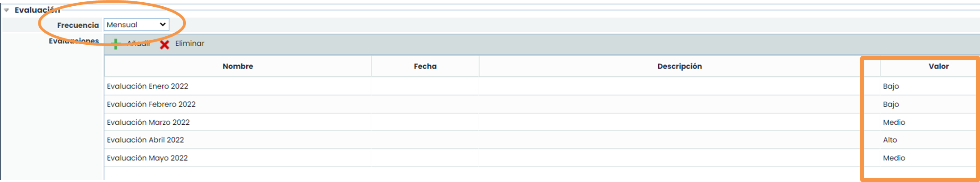This screenshot has width=980, height=182.
Task: Click the Medio value for Marzo 2022
Action: 894,122
